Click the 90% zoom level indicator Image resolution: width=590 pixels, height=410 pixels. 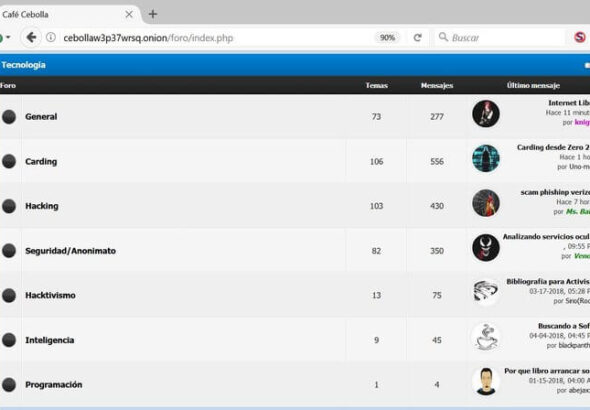(387, 38)
